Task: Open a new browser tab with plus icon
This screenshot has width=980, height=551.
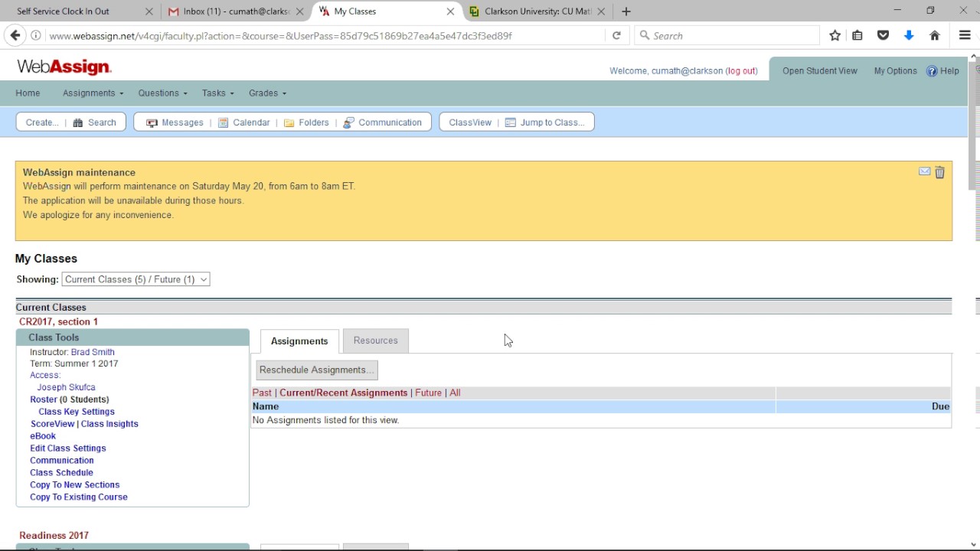Action: coord(626,11)
